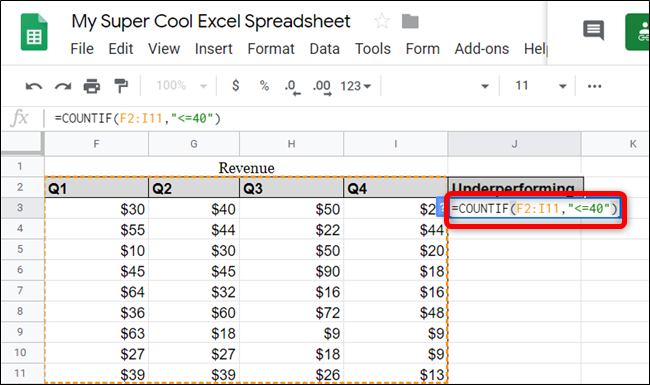
Task: Select the Q2 header cell
Action: point(194,188)
